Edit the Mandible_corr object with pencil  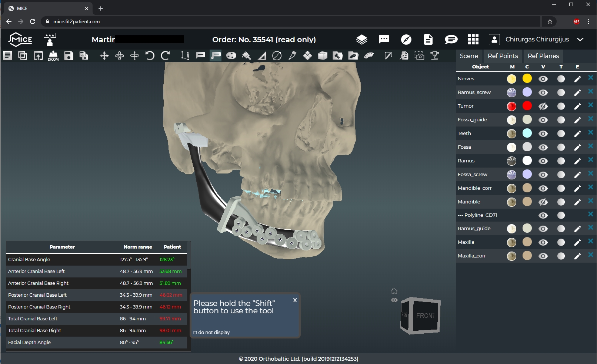click(x=577, y=188)
